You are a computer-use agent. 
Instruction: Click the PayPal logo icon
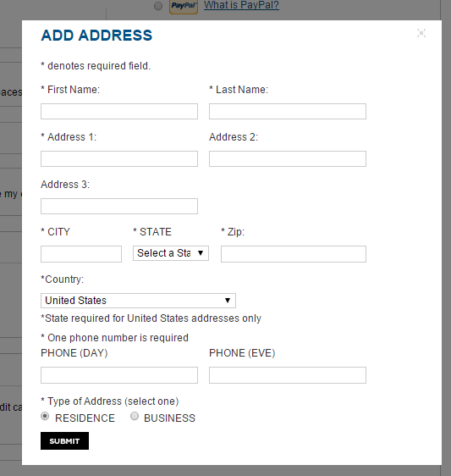point(184,6)
